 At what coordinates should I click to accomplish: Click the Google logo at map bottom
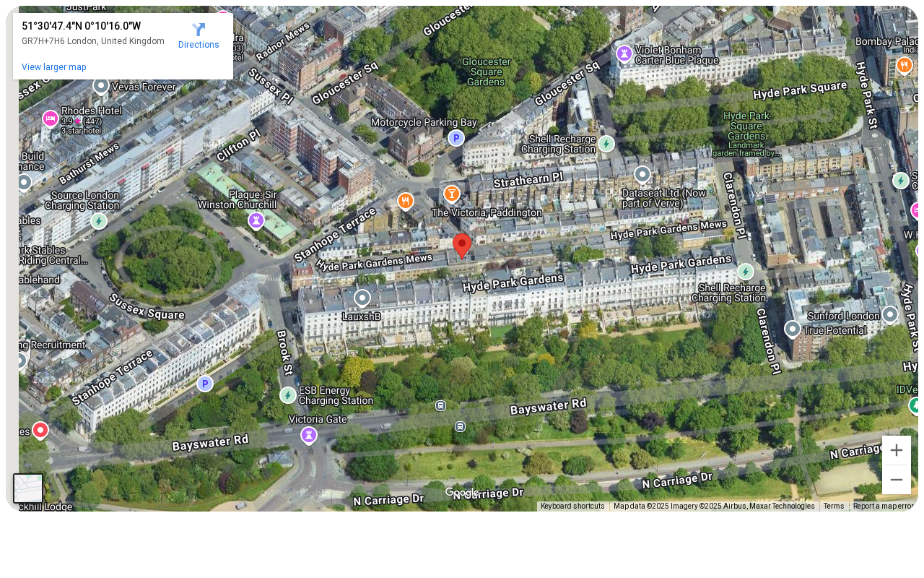click(462, 493)
